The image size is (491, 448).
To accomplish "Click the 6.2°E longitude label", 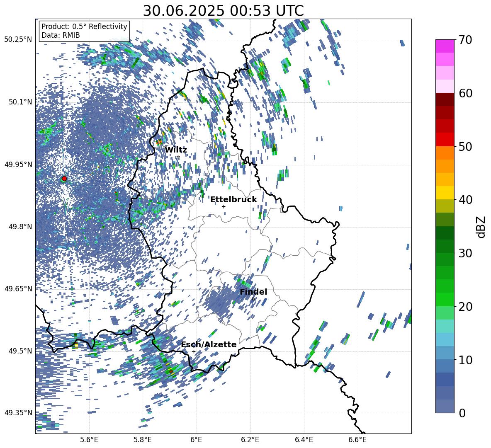I will coord(250,440).
